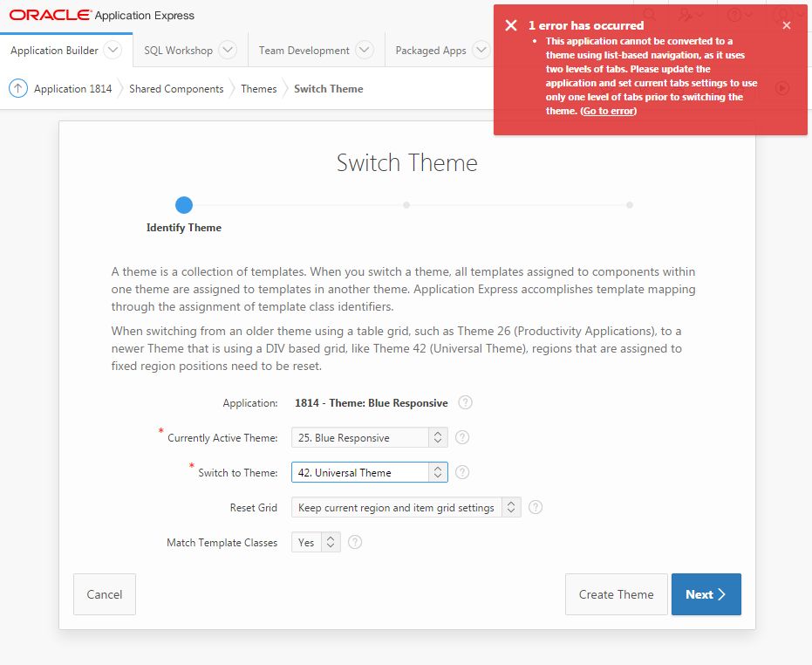Screen dimensions: 812x665
Task: Switch to the Packaged Apps tab
Action: pos(431,51)
